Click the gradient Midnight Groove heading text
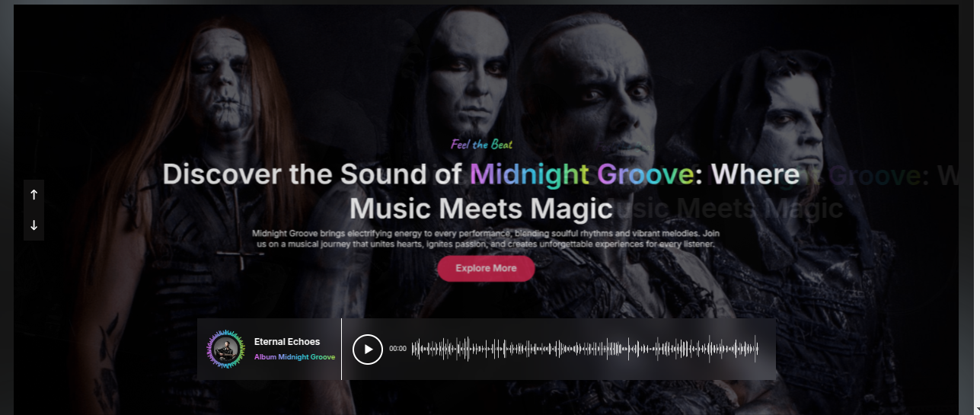The height and width of the screenshot is (415, 980). coord(582,175)
